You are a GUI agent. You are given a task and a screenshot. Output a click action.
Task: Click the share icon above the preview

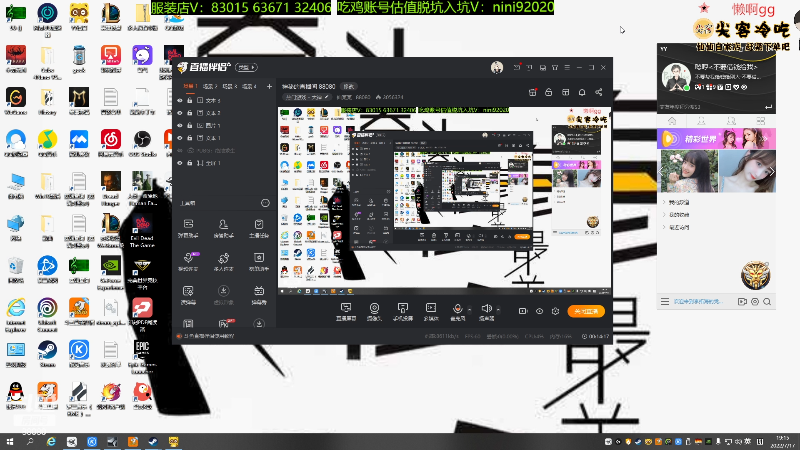click(598, 92)
